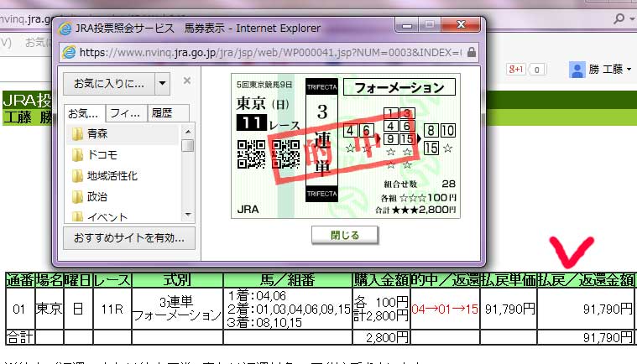Click the 3連単 フォーメーション cell
Viewport: 637px width, 364px height.
(x=177, y=309)
